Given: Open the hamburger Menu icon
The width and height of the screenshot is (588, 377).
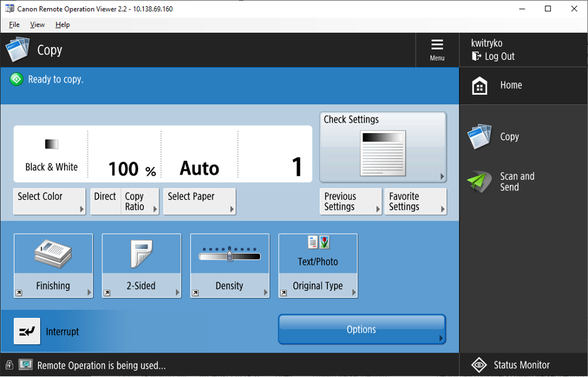Looking at the screenshot, I should coord(437,45).
